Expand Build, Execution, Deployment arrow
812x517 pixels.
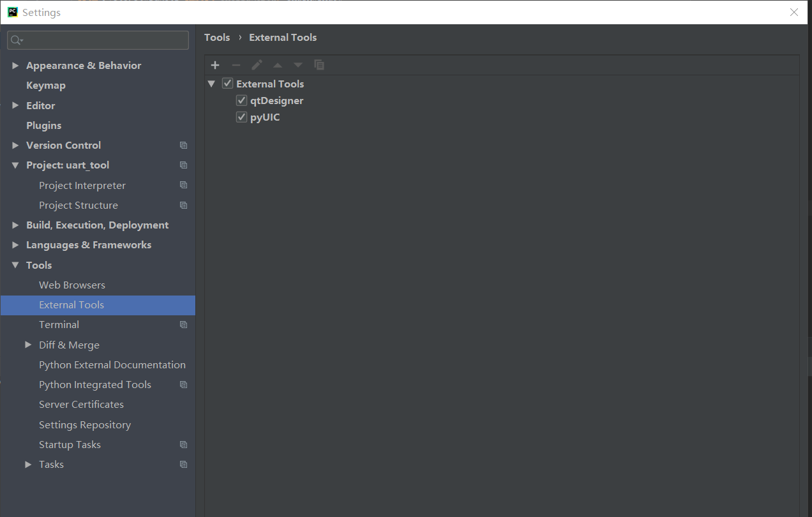pyautogui.click(x=15, y=225)
